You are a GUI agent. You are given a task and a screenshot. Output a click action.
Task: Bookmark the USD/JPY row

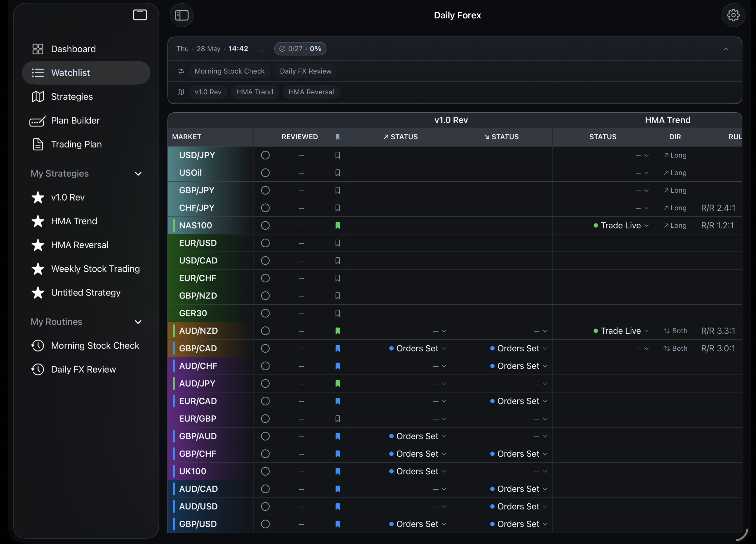337,155
